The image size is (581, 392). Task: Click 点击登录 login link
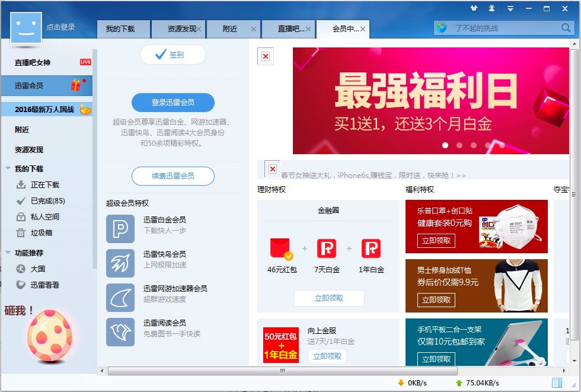(60, 27)
